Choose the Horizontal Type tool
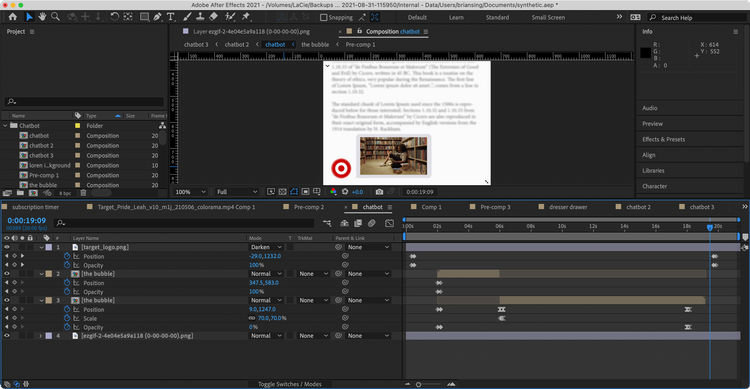The width and height of the screenshot is (750, 389). click(x=171, y=17)
